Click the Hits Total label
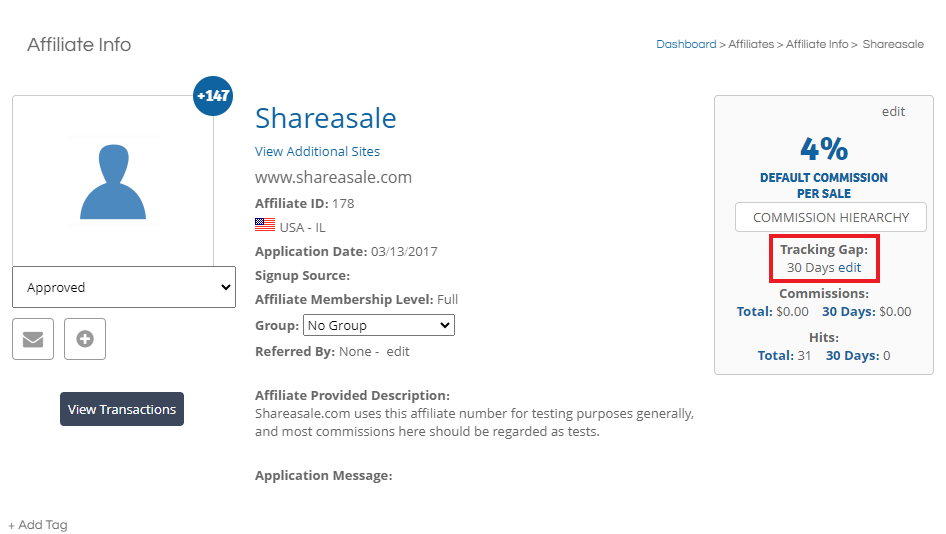This screenshot has height=534, width=946. [x=776, y=355]
